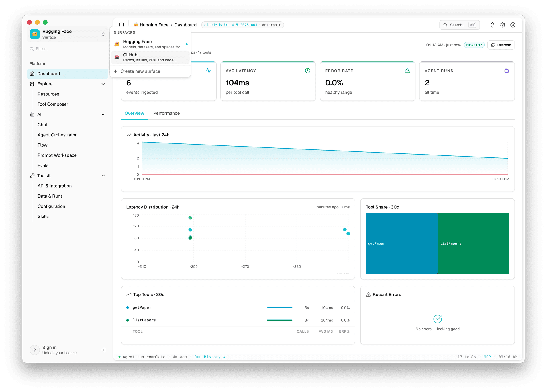Image resolution: width=547 pixels, height=392 pixels.
Task: Click the getPaper row name in Top Tools
Action: tap(142, 308)
